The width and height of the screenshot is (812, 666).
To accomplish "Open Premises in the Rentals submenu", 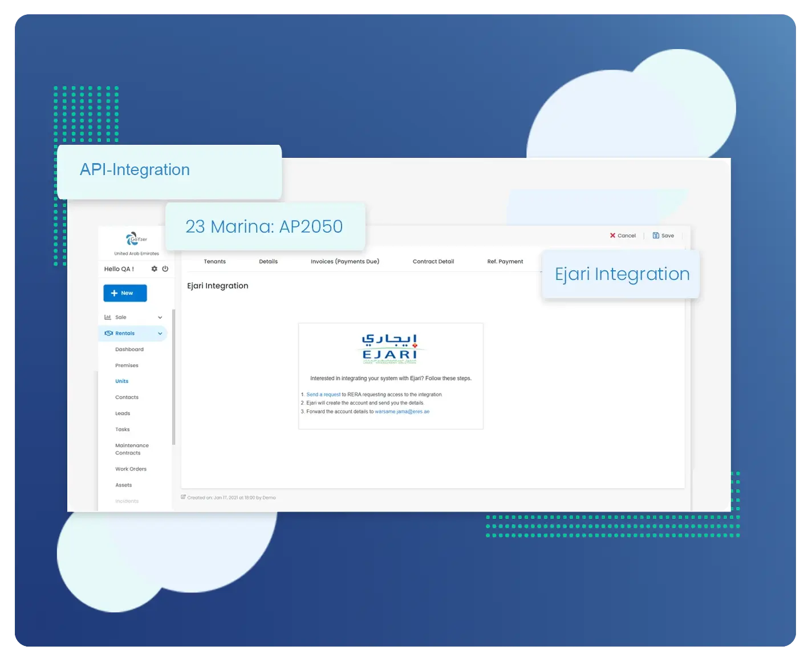I will coord(127,366).
